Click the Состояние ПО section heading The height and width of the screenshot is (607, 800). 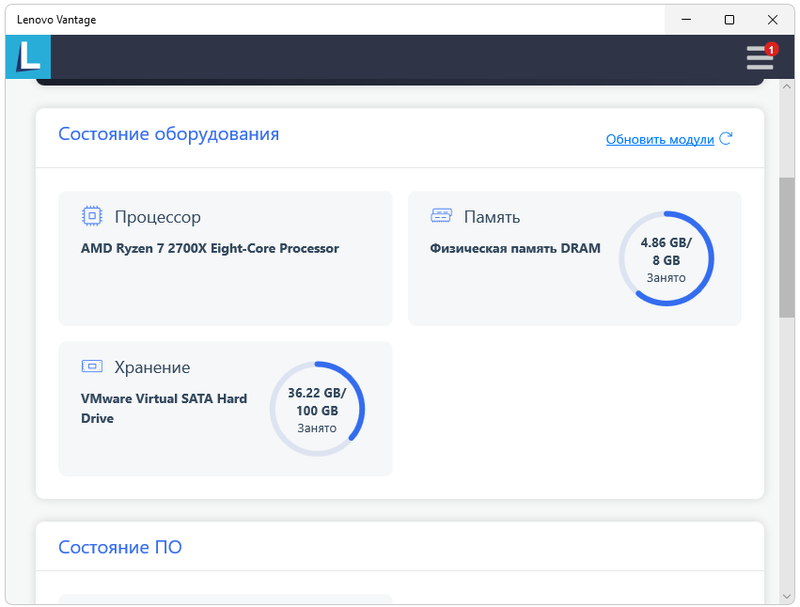pyautogui.click(x=120, y=547)
